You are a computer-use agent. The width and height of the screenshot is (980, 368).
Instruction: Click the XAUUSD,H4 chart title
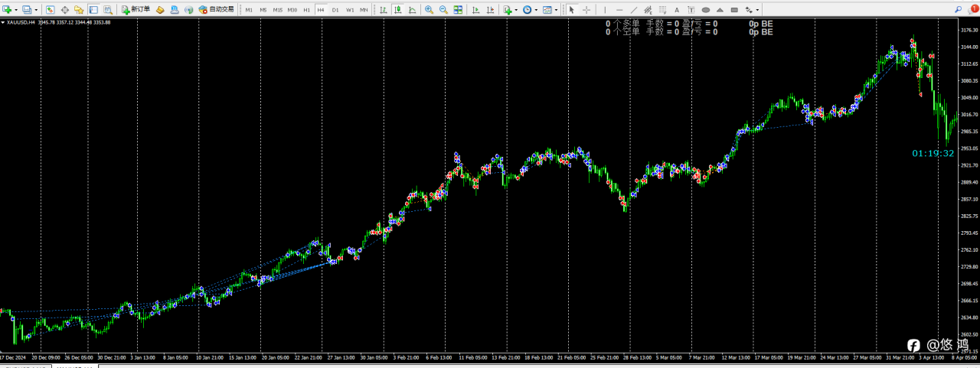tap(20, 22)
